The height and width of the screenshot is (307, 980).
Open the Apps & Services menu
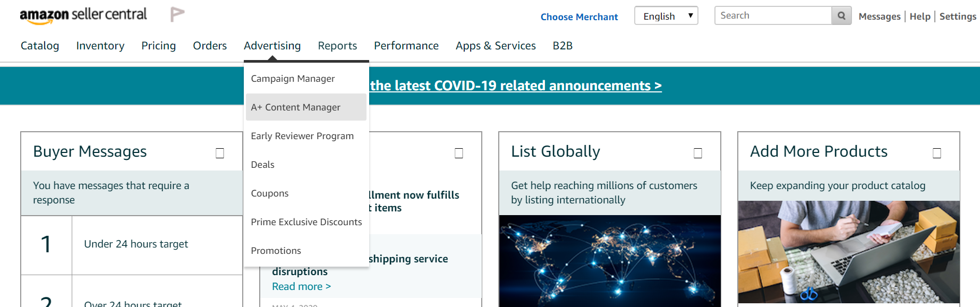[496, 46]
